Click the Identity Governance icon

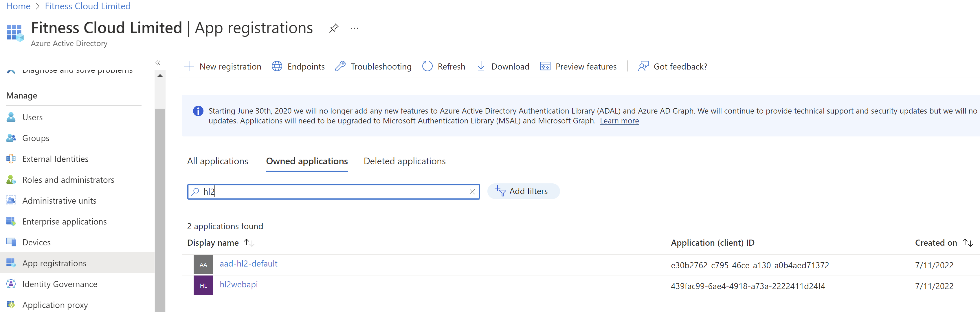click(11, 284)
